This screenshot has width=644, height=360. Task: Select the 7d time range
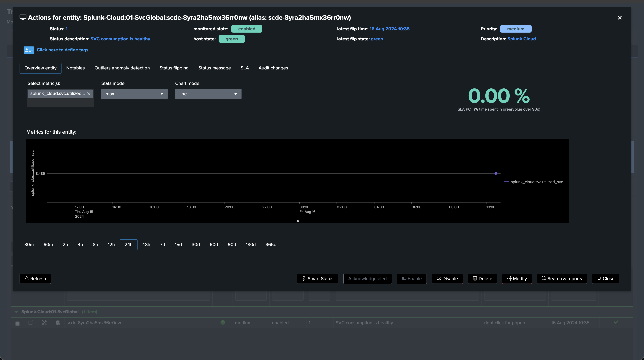[162, 245]
